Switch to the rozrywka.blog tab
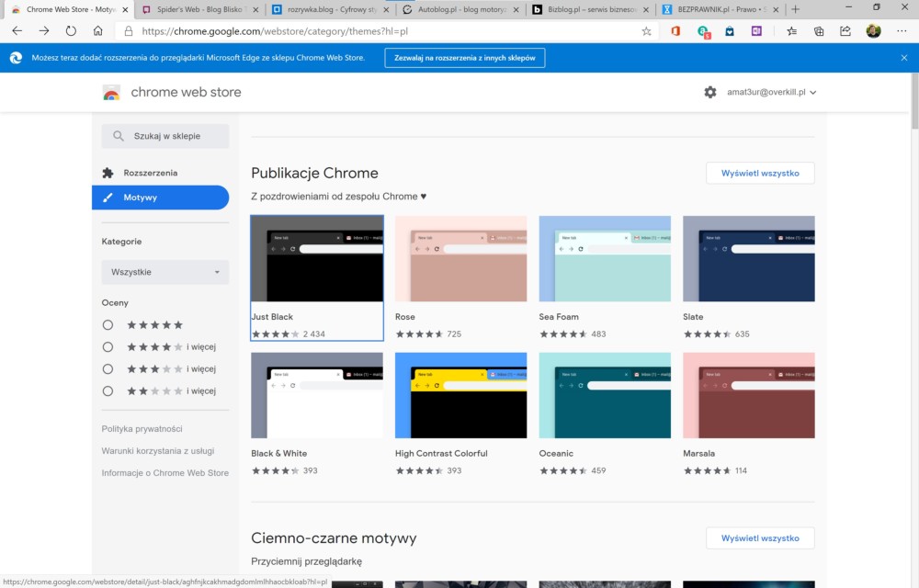Image resolution: width=919 pixels, height=588 pixels. [x=332, y=9]
